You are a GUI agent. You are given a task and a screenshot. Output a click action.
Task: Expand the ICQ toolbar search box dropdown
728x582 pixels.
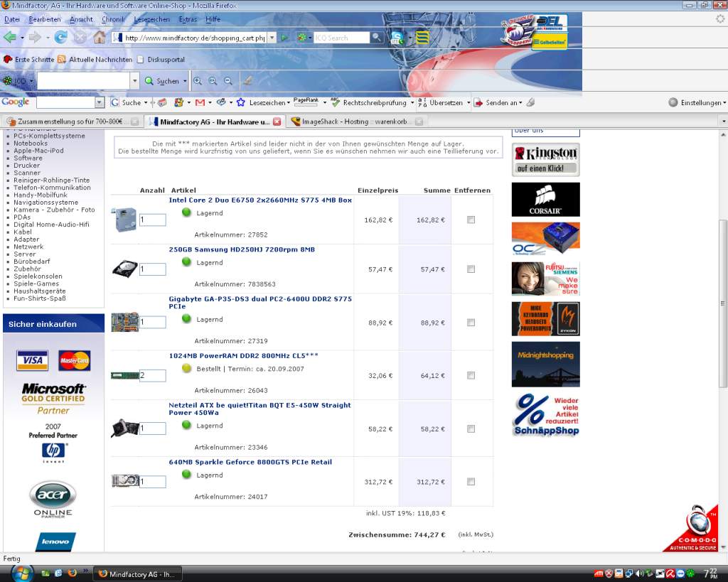[134, 81]
